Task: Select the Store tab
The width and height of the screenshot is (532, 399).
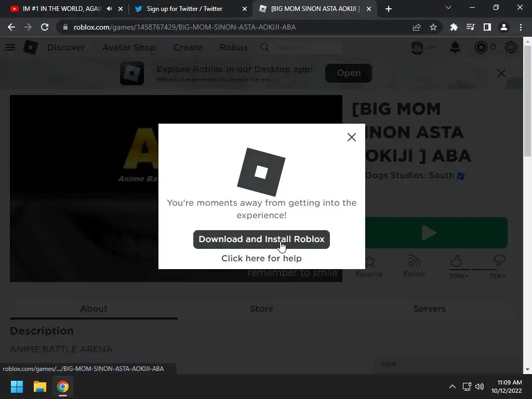Action: [x=262, y=309]
